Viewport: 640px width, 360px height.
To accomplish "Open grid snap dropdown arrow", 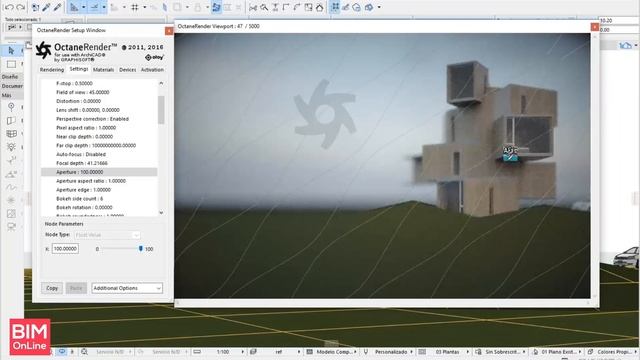I will coord(144,7).
